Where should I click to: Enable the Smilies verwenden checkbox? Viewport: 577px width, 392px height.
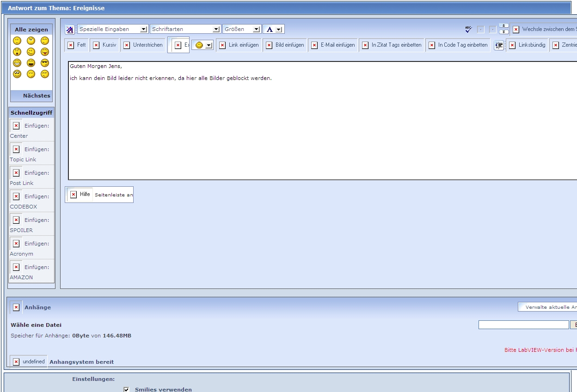126,390
